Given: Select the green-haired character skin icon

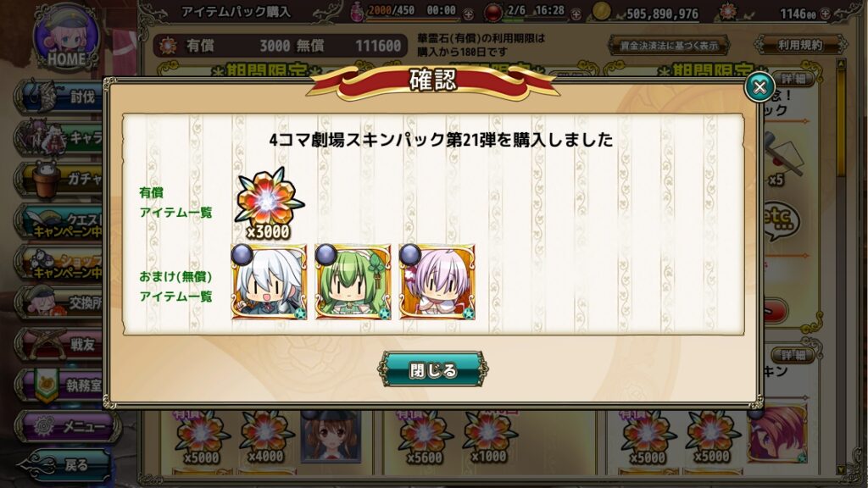Looking at the screenshot, I should [x=353, y=282].
